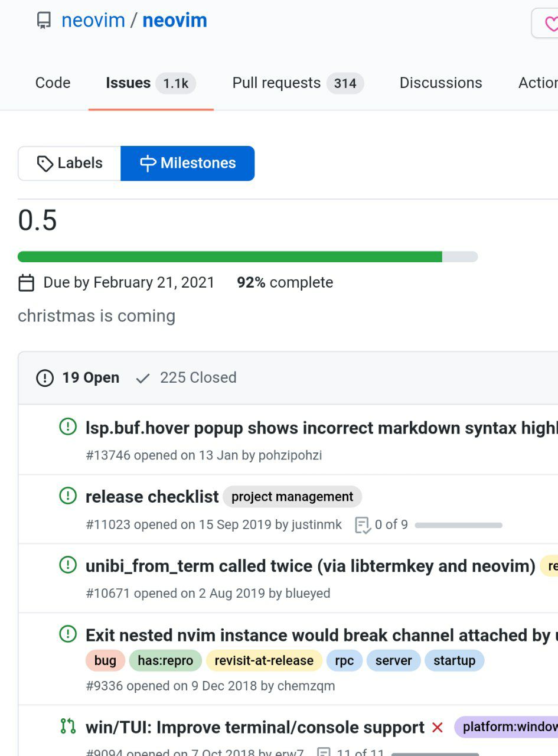Show the 225 Closed issues
The image size is (558, 756).
click(186, 378)
